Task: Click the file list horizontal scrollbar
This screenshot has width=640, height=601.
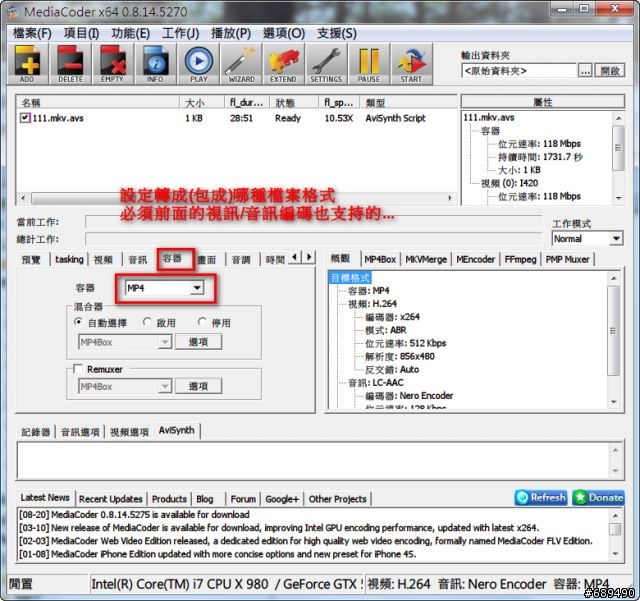Action: (x=237, y=198)
